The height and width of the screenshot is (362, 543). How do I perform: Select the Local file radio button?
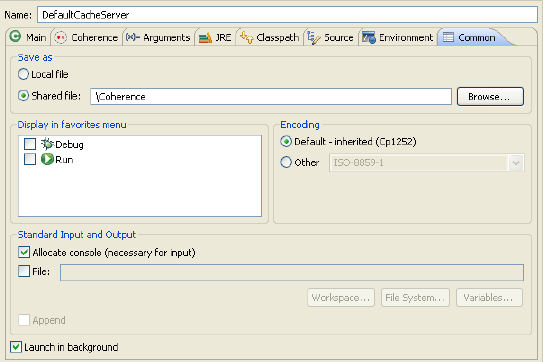[23, 74]
